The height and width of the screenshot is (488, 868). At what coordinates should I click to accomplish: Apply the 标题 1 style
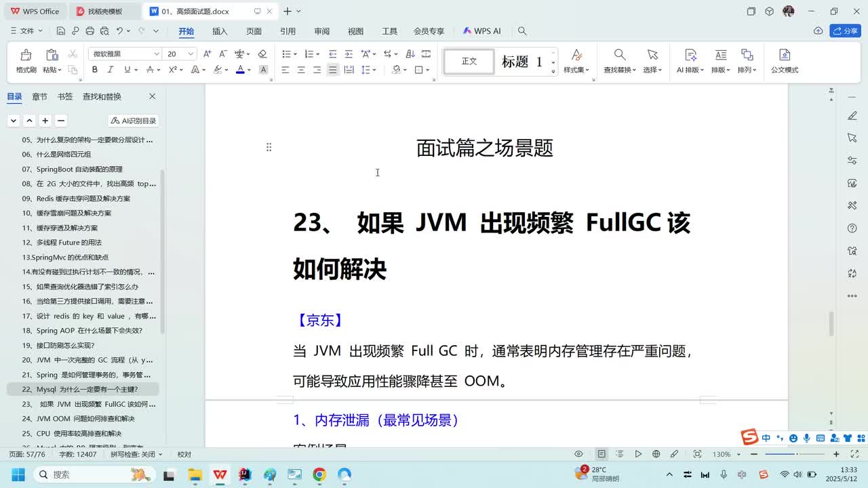pyautogui.click(x=522, y=62)
